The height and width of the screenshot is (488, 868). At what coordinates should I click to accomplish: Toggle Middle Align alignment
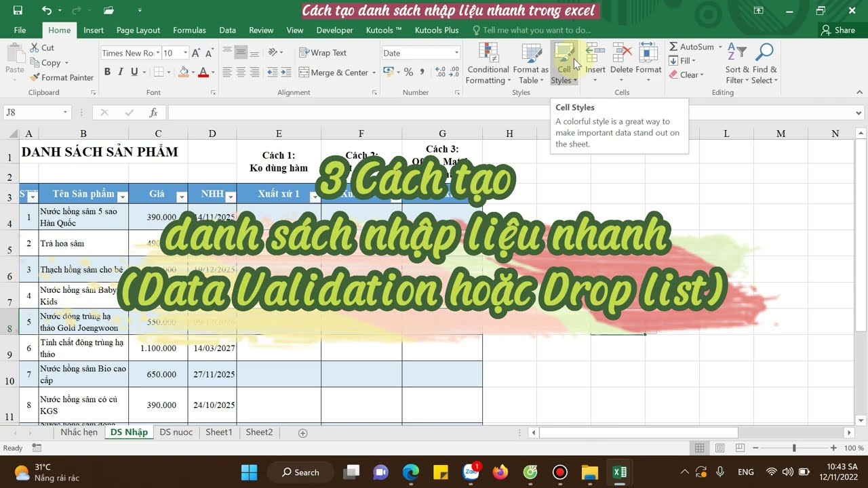coord(241,52)
